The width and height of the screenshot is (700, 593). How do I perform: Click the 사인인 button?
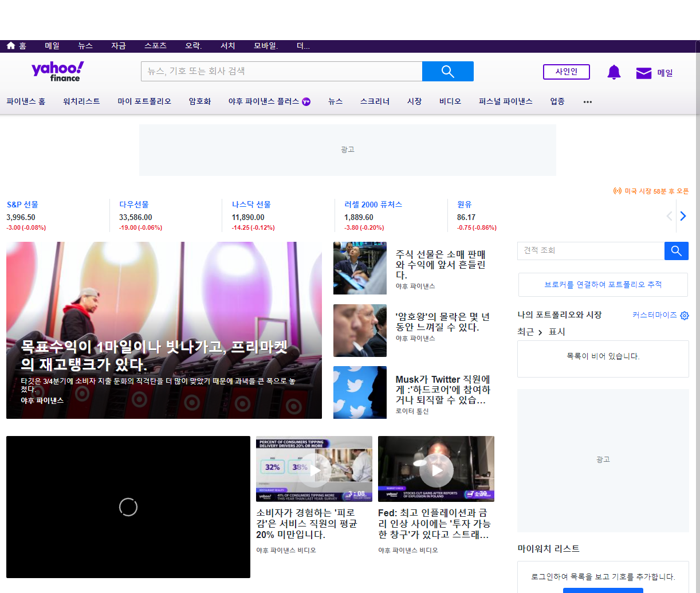click(567, 72)
